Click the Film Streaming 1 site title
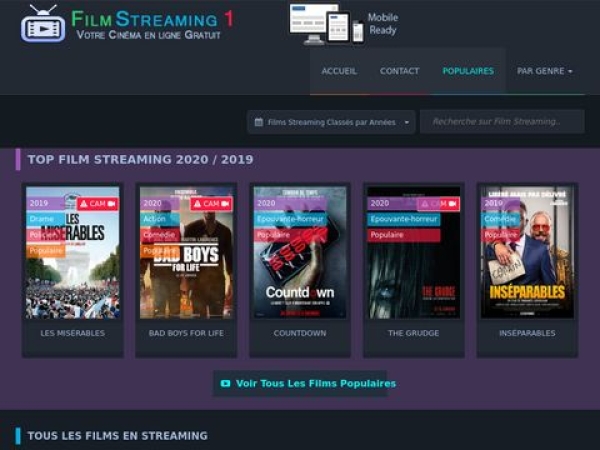The width and height of the screenshot is (600, 450). pos(152,19)
